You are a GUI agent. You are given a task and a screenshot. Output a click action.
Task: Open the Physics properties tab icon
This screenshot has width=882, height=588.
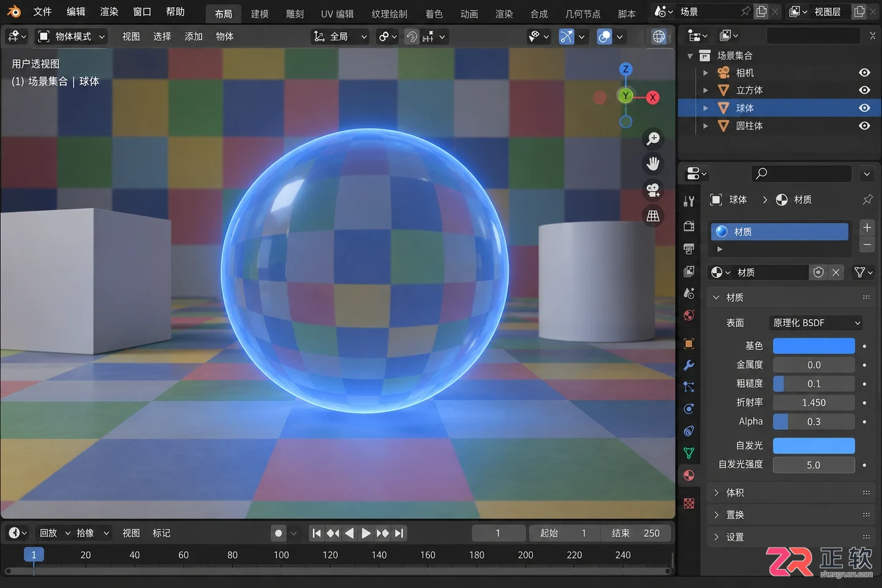(689, 409)
